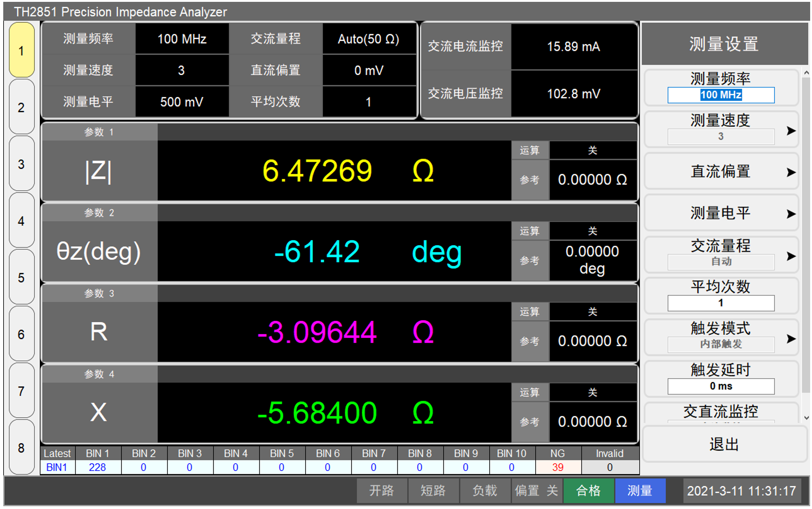This screenshot has width=812, height=509.
Task: Set the 触发延时 trigger delay value
Action: (x=721, y=386)
